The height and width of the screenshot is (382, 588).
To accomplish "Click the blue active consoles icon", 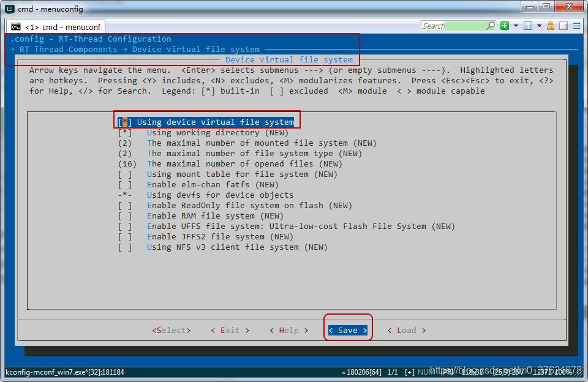I will click(527, 26).
